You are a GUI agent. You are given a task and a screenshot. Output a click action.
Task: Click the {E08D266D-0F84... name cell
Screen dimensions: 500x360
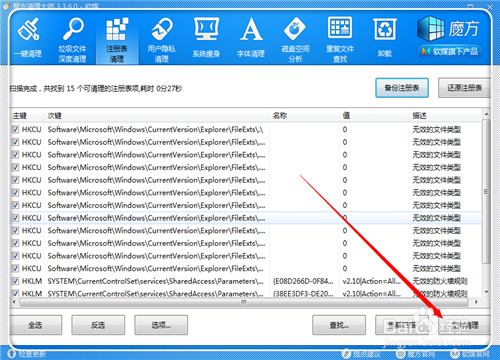click(303, 281)
